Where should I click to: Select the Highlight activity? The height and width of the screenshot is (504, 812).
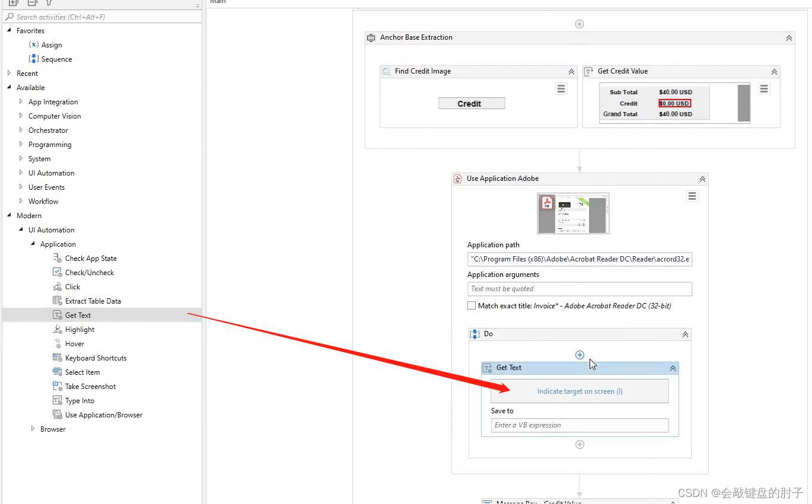click(80, 330)
